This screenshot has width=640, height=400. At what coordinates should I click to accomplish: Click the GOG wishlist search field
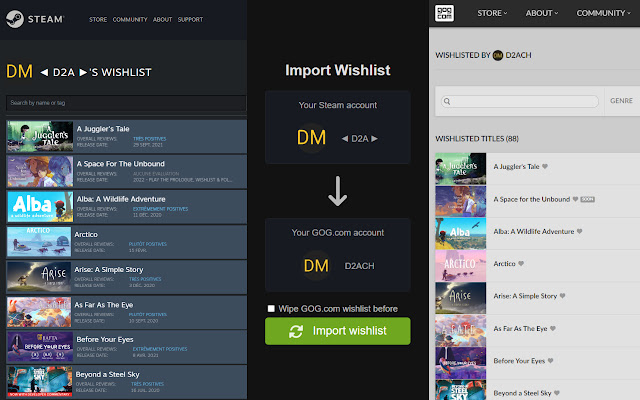pos(520,101)
